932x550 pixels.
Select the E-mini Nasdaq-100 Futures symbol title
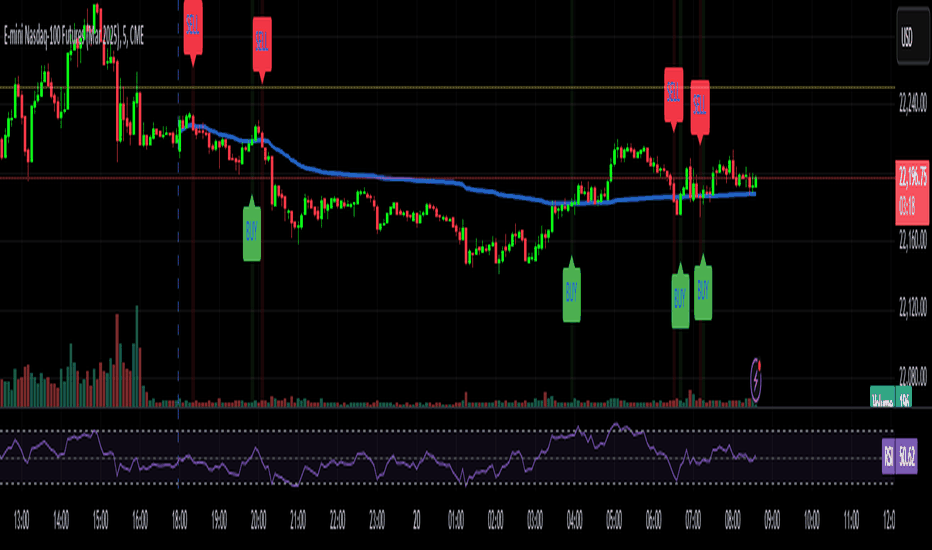tap(74, 37)
